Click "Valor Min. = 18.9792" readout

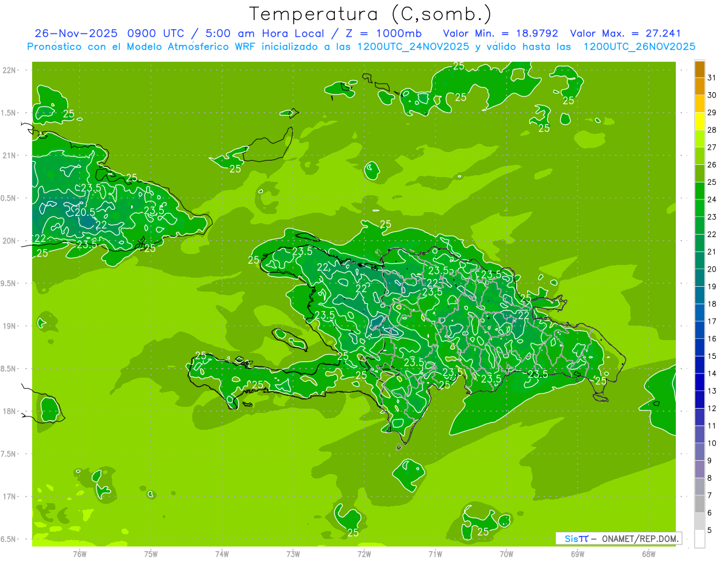(x=500, y=33)
